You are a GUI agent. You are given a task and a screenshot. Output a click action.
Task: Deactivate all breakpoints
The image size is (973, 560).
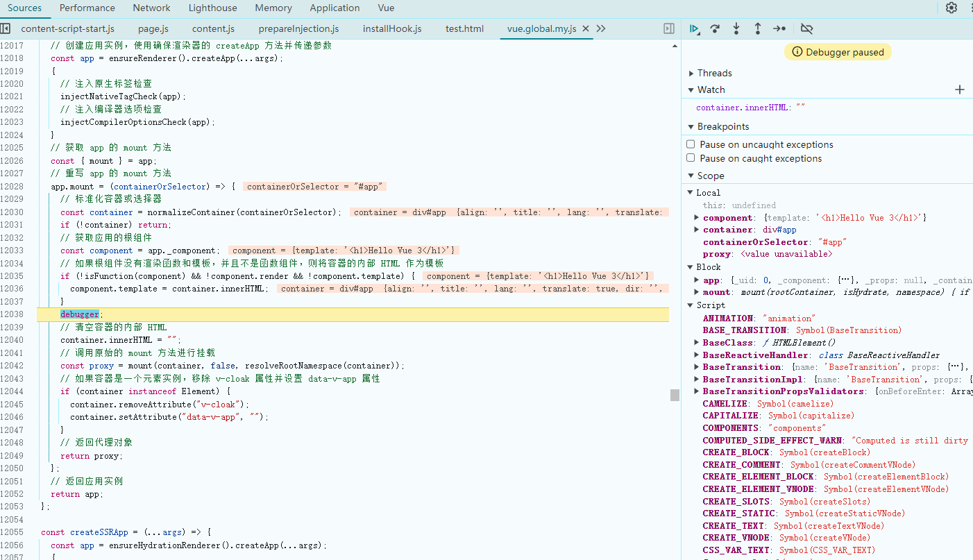(x=806, y=28)
